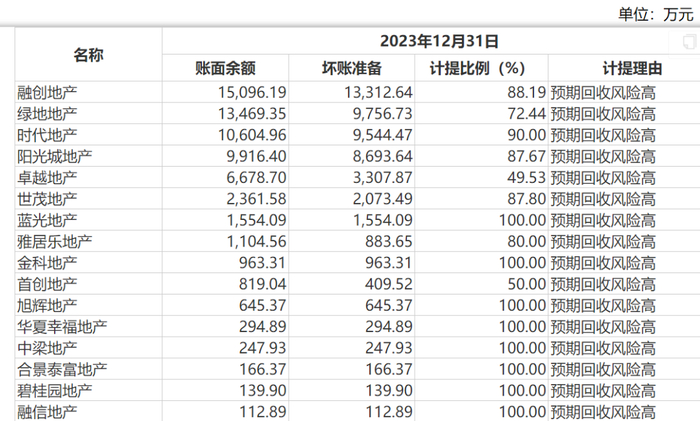
Task: Click the 雅居乐地产 name cell
Action: tap(55, 241)
